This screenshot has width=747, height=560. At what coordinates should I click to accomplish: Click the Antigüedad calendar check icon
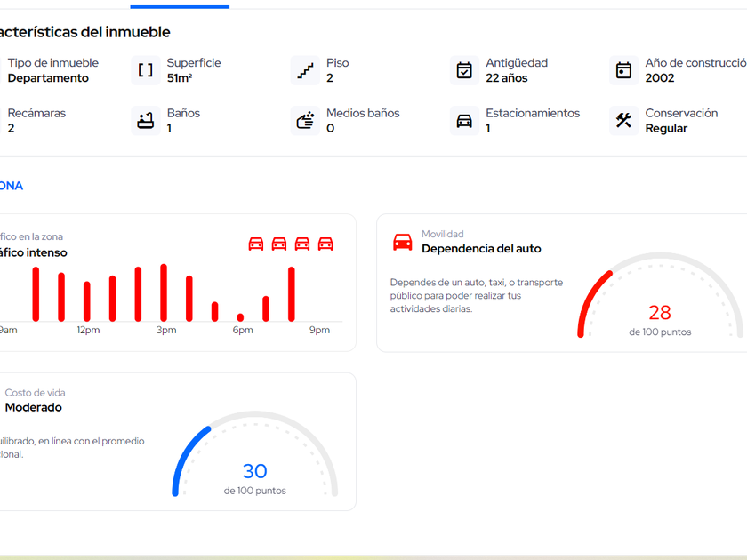[x=464, y=70]
